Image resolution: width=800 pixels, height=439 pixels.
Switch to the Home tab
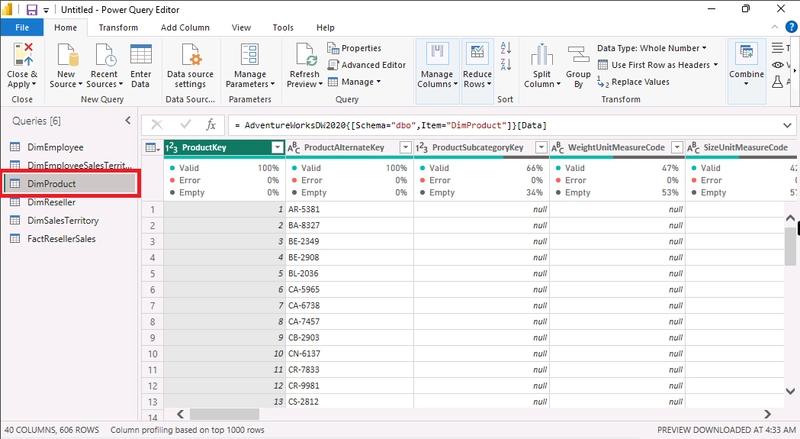tap(66, 28)
